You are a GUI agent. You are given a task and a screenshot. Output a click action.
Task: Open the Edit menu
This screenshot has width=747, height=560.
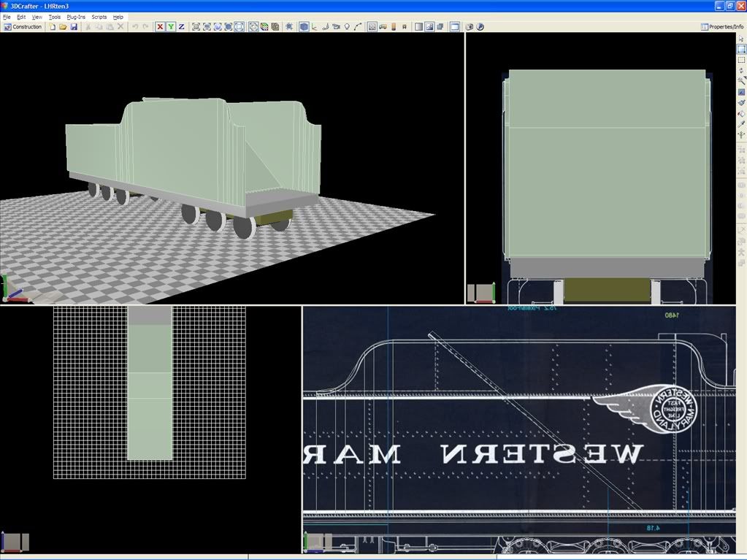click(x=21, y=17)
